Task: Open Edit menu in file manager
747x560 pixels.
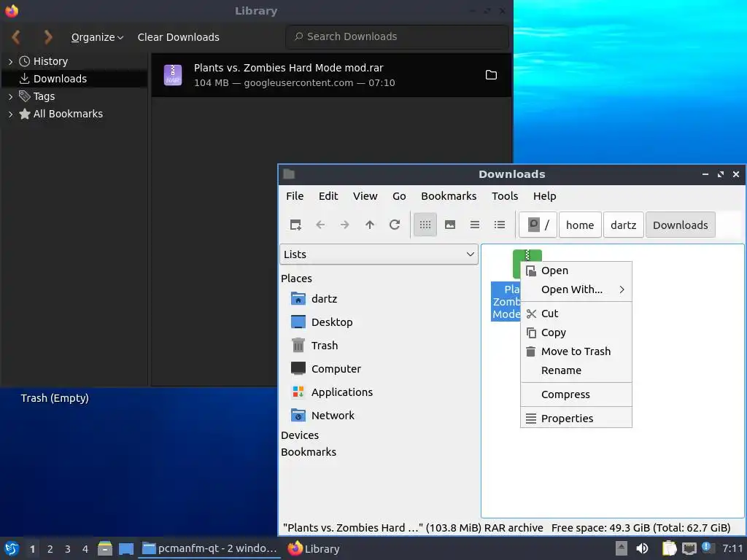Action: pyautogui.click(x=328, y=196)
